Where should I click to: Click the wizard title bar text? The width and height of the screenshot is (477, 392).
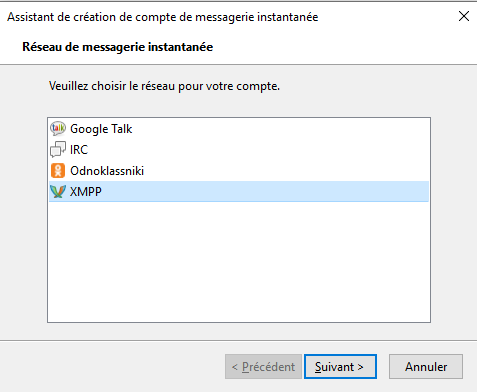click(x=163, y=17)
